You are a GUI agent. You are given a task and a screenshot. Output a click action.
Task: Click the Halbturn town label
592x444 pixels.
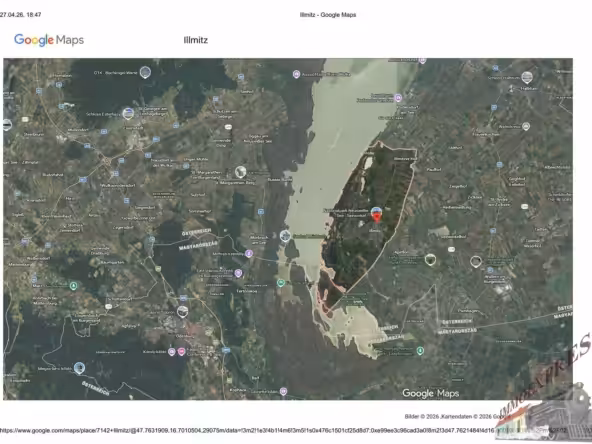529,88
